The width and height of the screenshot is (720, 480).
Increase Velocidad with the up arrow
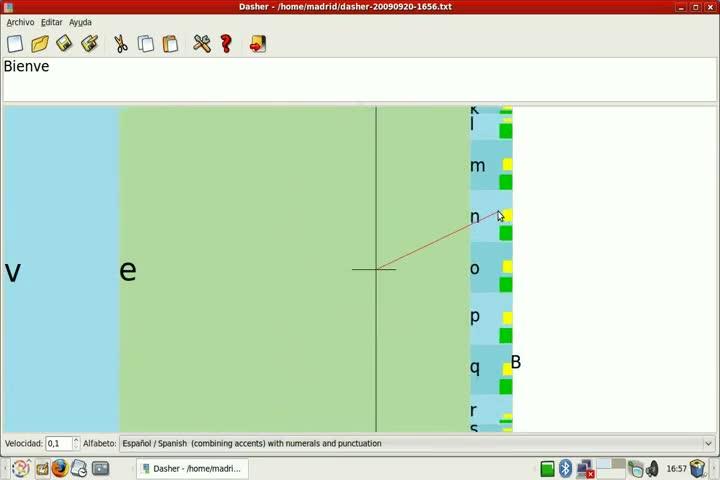(x=76, y=440)
